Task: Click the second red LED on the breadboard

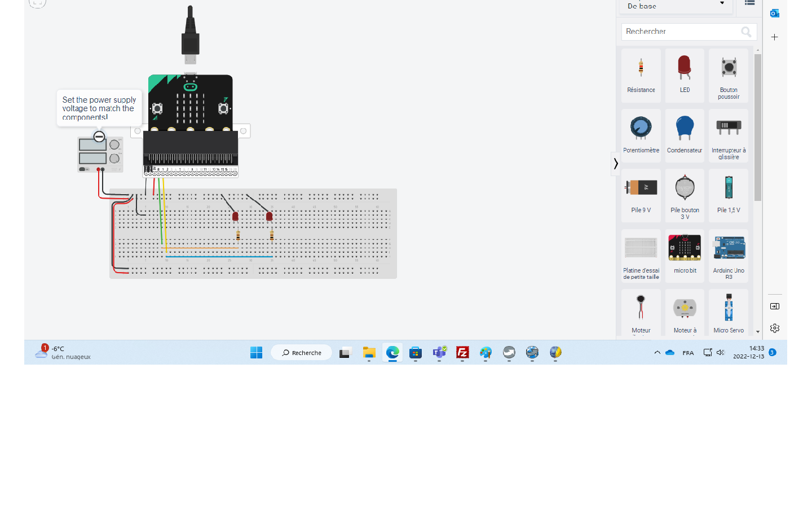Action: [270, 216]
